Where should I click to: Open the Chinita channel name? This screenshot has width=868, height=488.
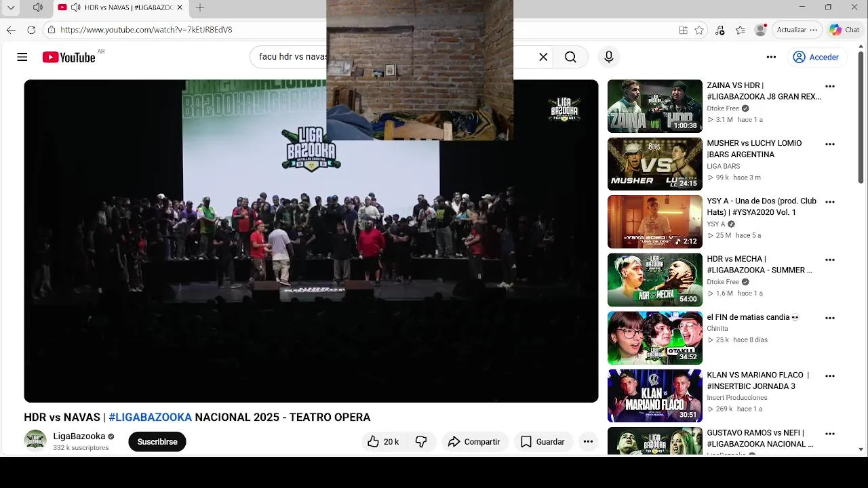pos(717,329)
